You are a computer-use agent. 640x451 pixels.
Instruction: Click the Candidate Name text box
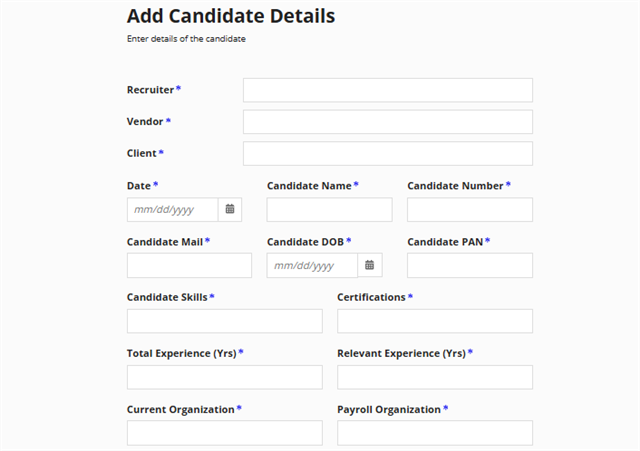pyautogui.click(x=329, y=210)
